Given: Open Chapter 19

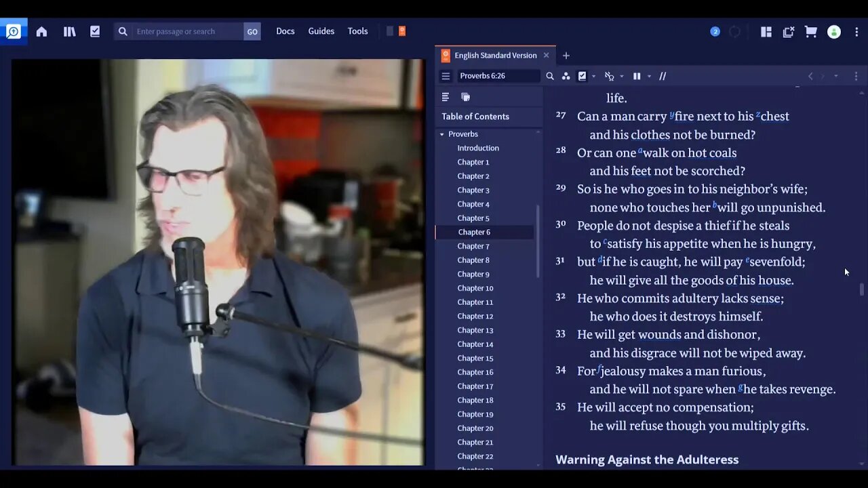Looking at the screenshot, I should [x=475, y=414].
